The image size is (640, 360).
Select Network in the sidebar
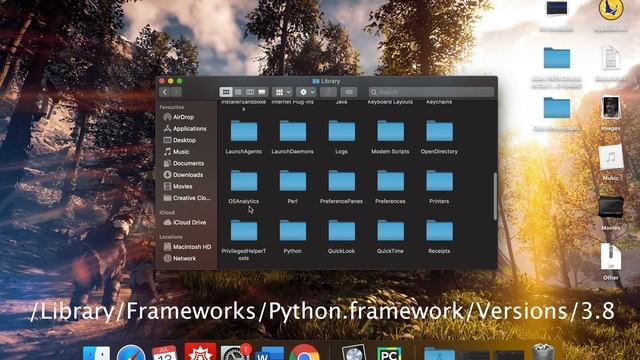coord(180,258)
